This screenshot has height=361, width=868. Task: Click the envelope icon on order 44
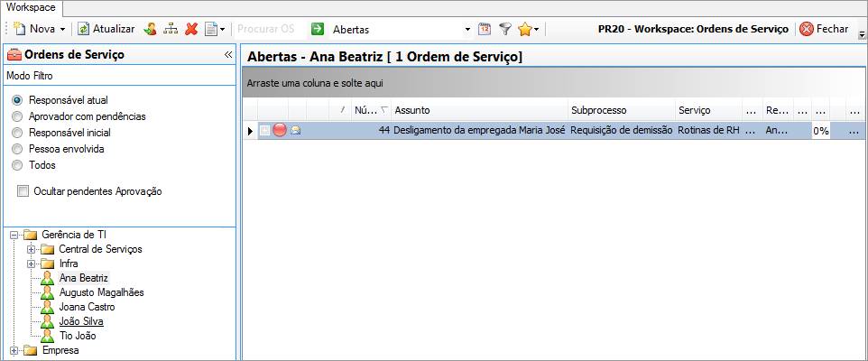pos(296,131)
